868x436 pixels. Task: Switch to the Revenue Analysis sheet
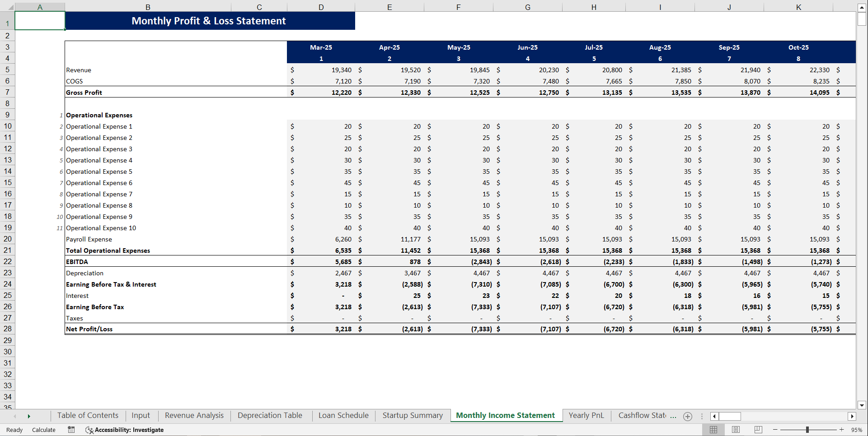pyautogui.click(x=193, y=415)
